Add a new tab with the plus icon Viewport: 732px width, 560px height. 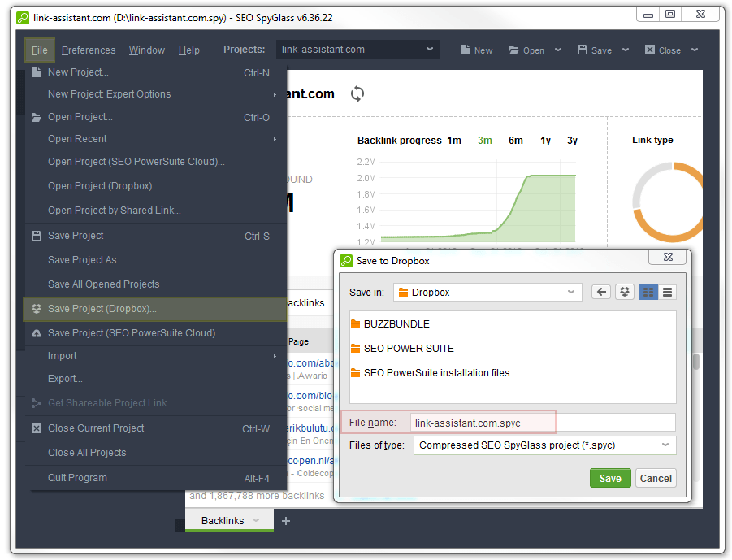pyautogui.click(x=286, y=521)
